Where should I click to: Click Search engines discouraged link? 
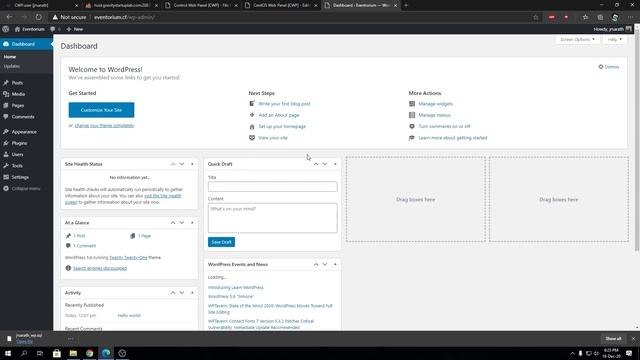pyautogui.click(x=100, y=268)
